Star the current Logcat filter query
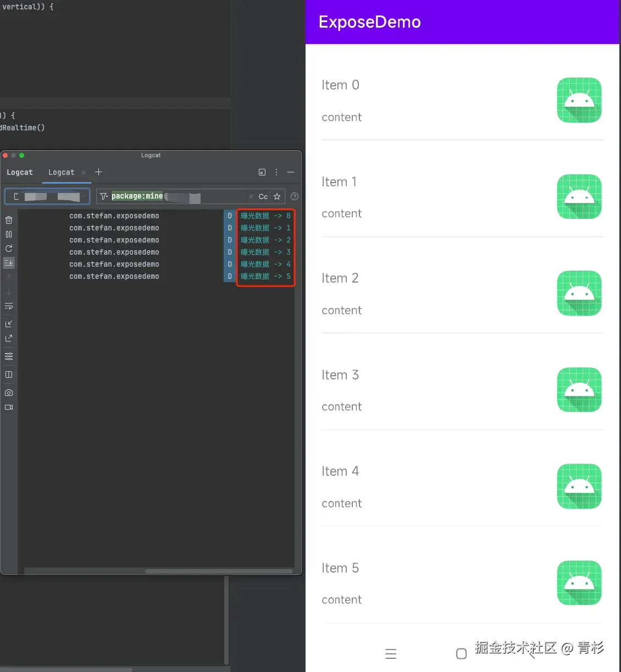The height and width of the screenshot is (672, 621). [x=277, y=196]
